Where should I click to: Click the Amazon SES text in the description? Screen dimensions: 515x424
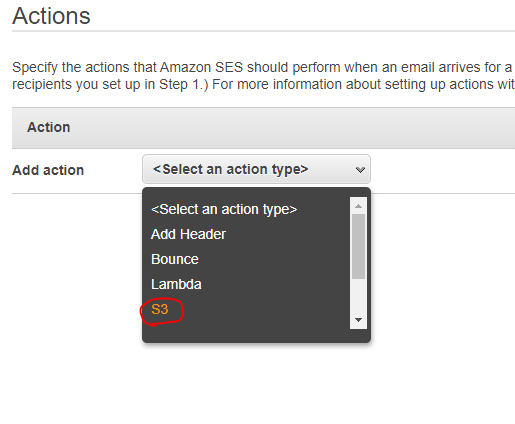point(201,67)
